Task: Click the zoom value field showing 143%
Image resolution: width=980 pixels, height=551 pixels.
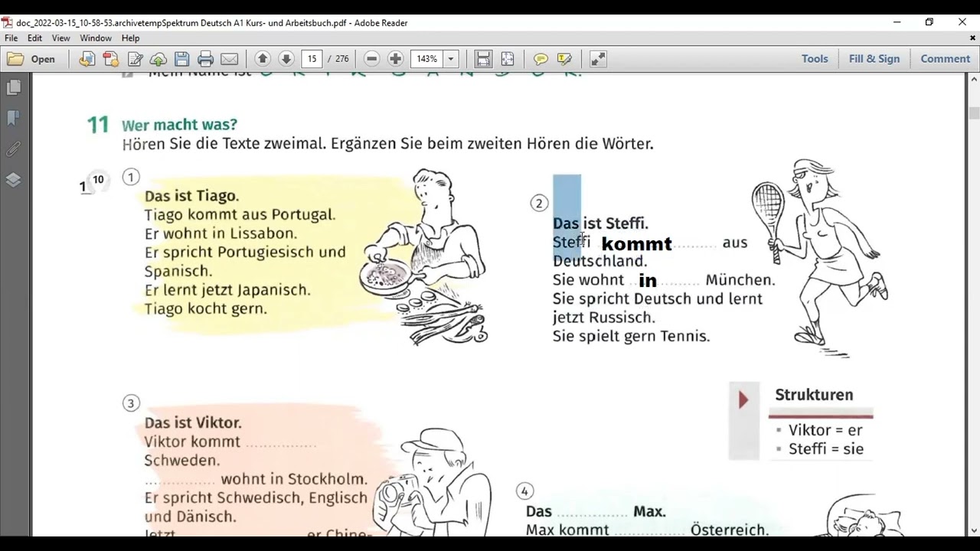Action: point(426,59)
